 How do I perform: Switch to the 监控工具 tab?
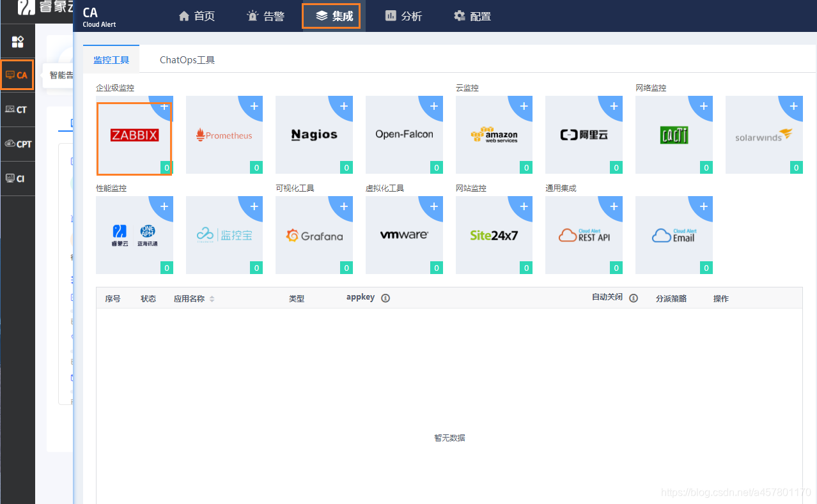coord(111,60)
